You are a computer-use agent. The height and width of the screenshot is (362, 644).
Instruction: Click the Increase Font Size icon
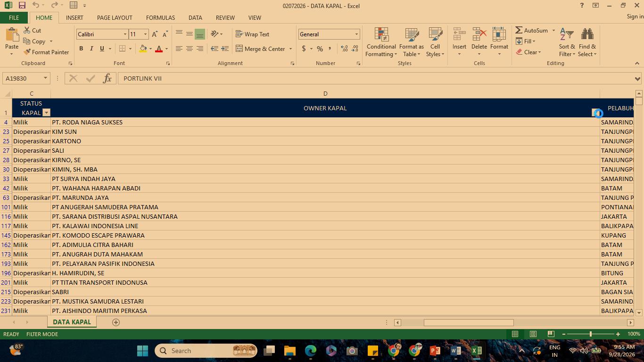click(155, 34)
